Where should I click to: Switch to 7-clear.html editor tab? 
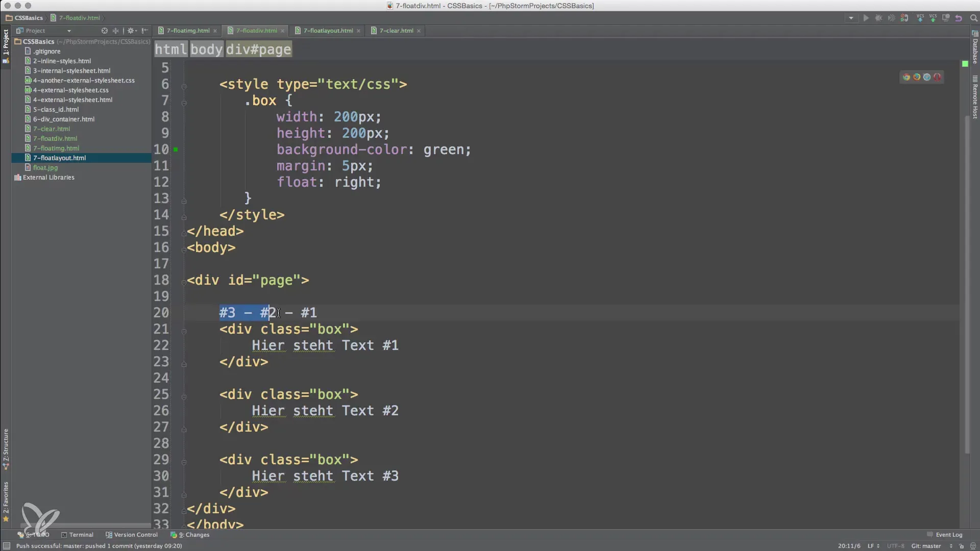coord(396,31)
